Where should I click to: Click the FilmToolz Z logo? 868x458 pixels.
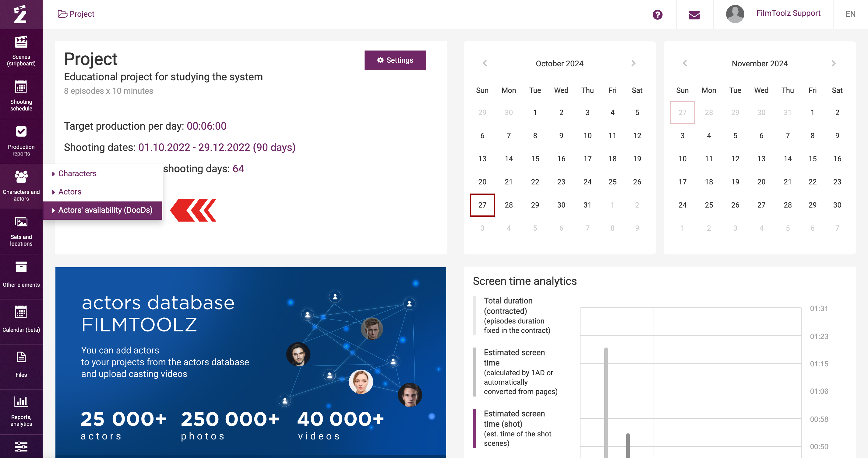20,14
